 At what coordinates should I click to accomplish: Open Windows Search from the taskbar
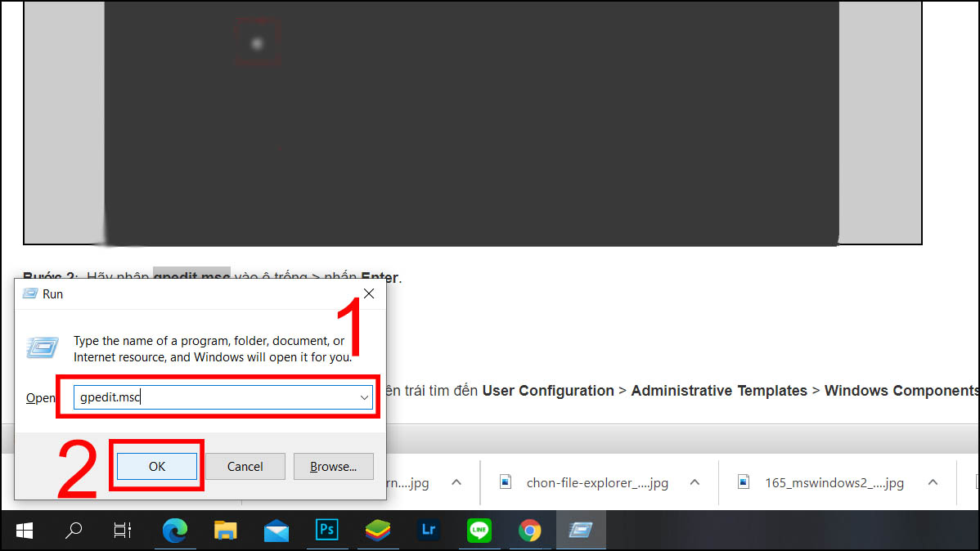pos(73,530)
